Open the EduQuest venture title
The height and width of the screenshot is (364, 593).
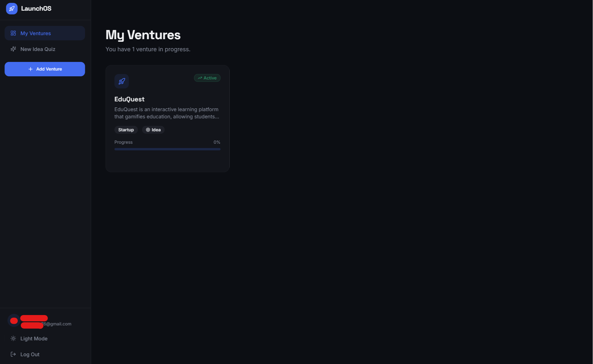(129, 99)
